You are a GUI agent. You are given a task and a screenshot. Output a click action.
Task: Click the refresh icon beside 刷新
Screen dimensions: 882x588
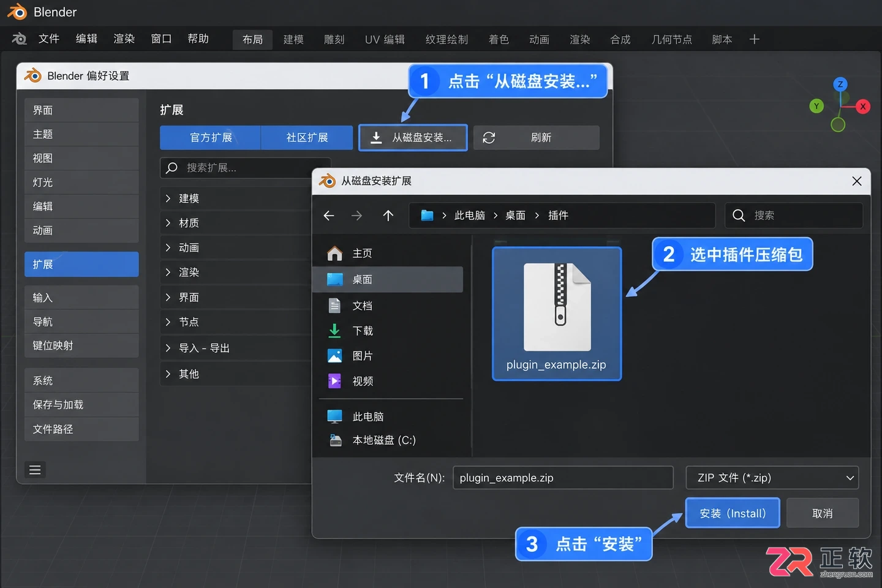click(489, 138)
